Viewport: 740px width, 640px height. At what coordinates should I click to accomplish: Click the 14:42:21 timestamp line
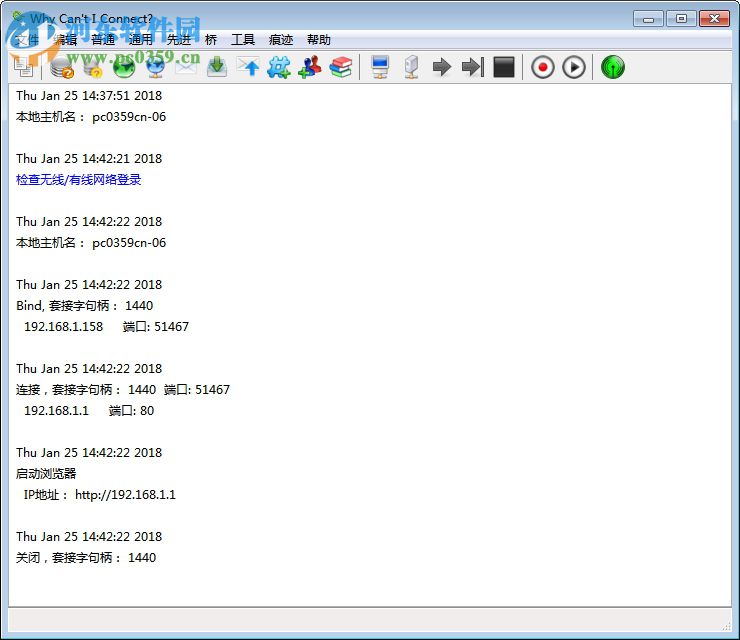[x=89, y=159]
